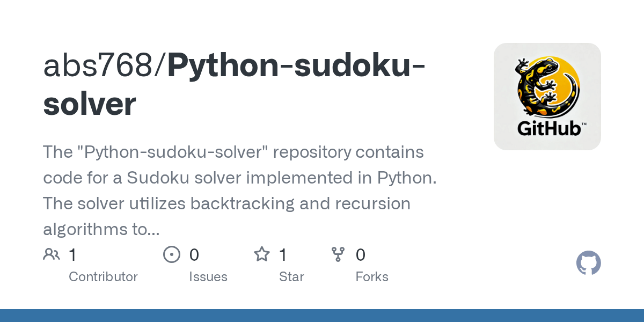Image resolution: width=644 pixels, height=322 pixels.
Task: Click the gray GitHub Octocat logo
Action: pos(589,263)
